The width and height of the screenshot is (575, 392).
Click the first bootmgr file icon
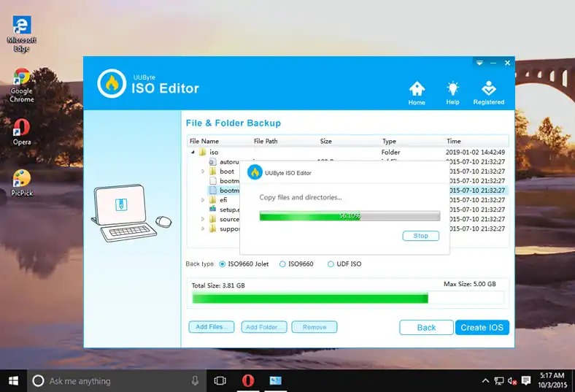(212, 181)
